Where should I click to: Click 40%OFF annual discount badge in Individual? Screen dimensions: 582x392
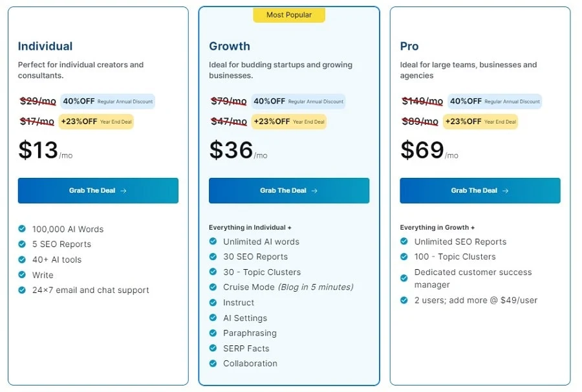point(107,102)
